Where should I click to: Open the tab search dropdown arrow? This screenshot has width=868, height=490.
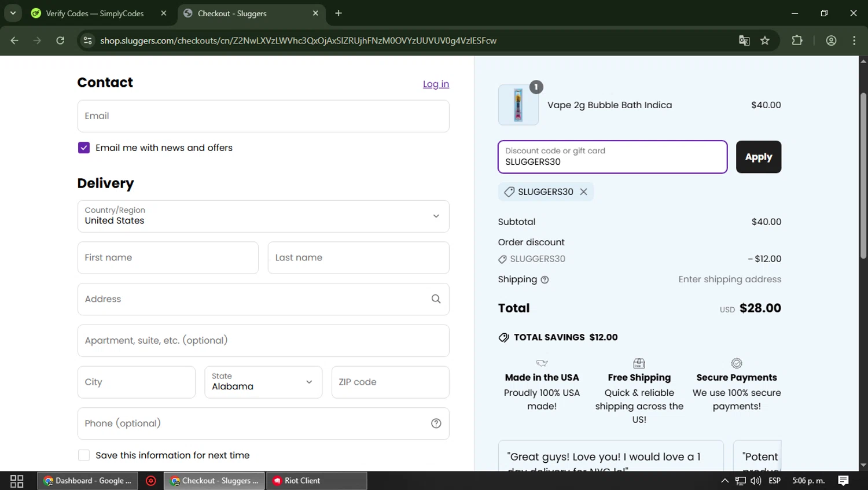[13, 13]
